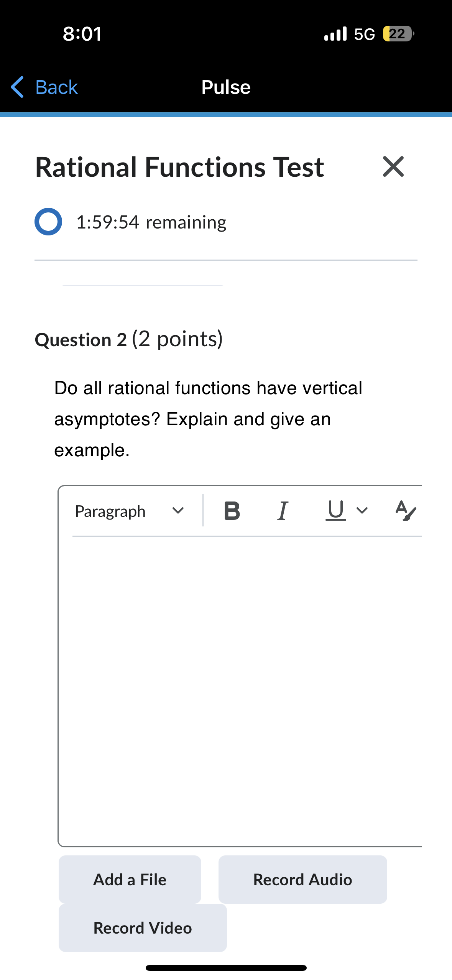The height and width of the screenshot is (980, 452).
Task: Open the Rational Functions Test heading
Action: tap(179, 167)
